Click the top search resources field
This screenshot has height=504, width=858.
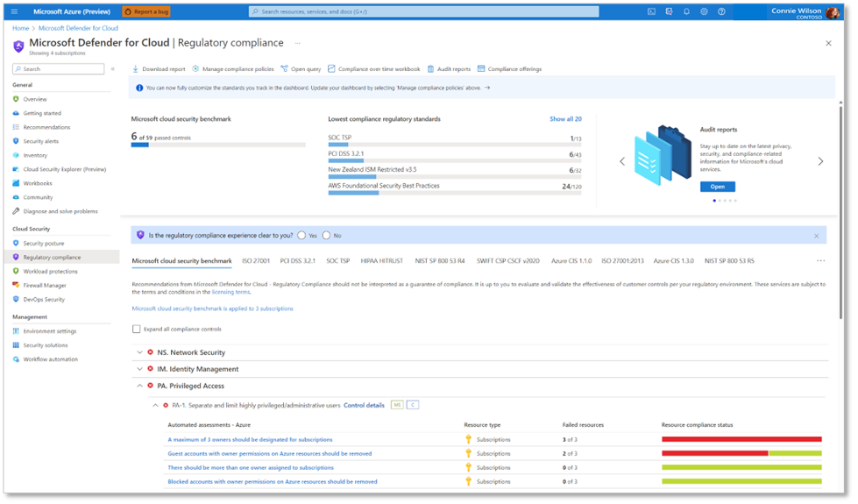tap(423, 12)
